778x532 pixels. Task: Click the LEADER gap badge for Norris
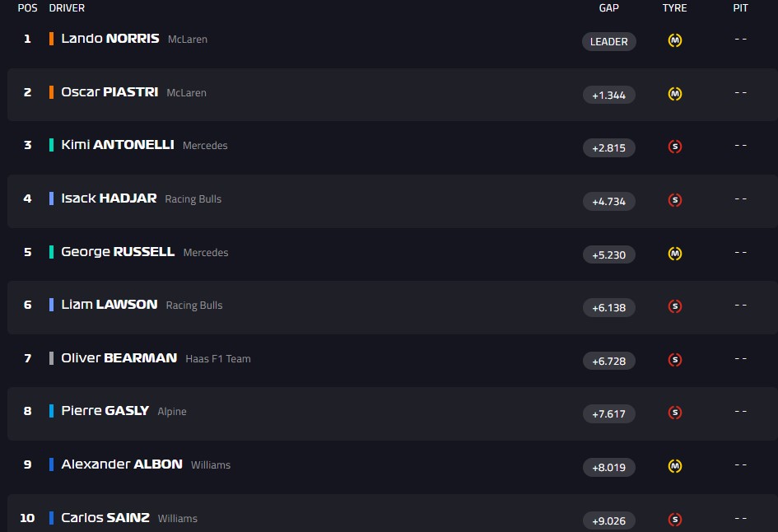coord(609,41)
